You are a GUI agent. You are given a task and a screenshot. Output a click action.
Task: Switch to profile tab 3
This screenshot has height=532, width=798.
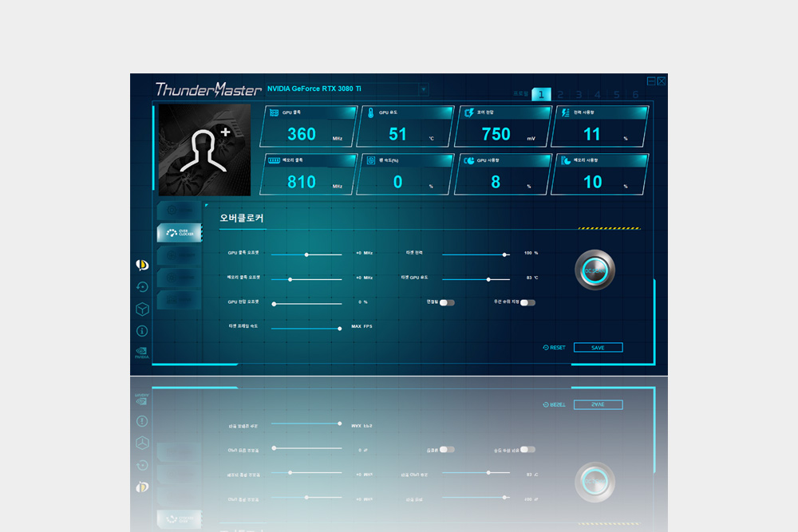click(579, 95)
